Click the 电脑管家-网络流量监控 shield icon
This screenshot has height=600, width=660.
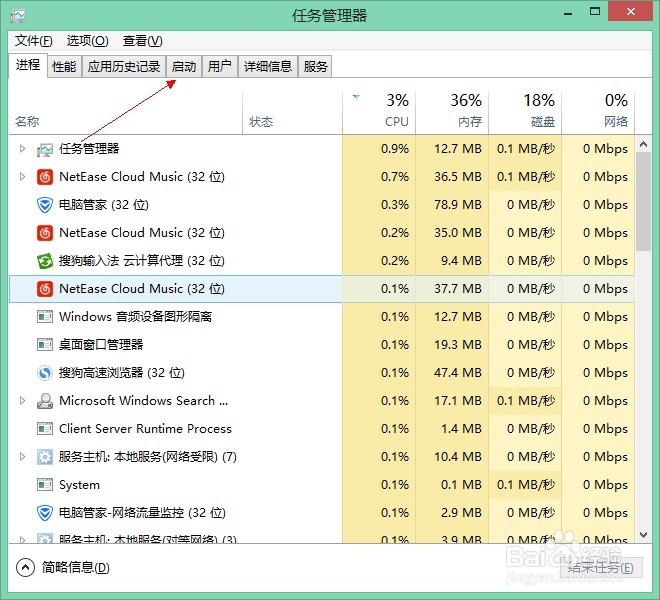45,513
